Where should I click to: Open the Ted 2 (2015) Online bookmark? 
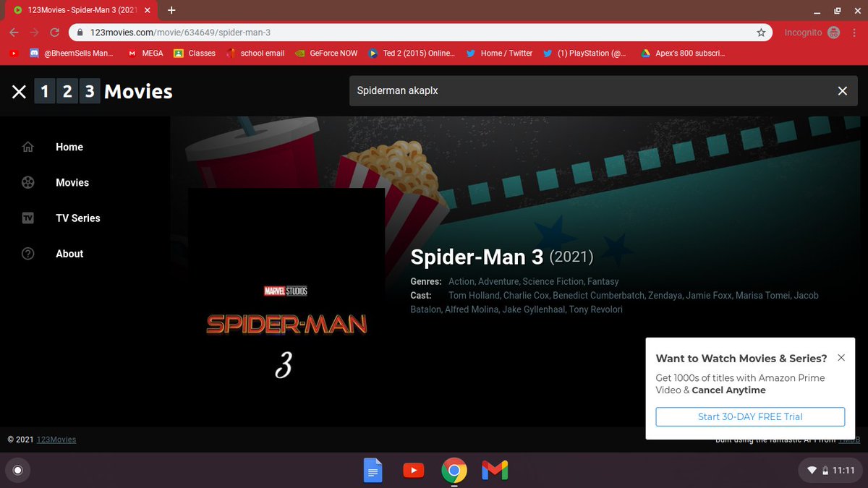click(x=412, y=53)
